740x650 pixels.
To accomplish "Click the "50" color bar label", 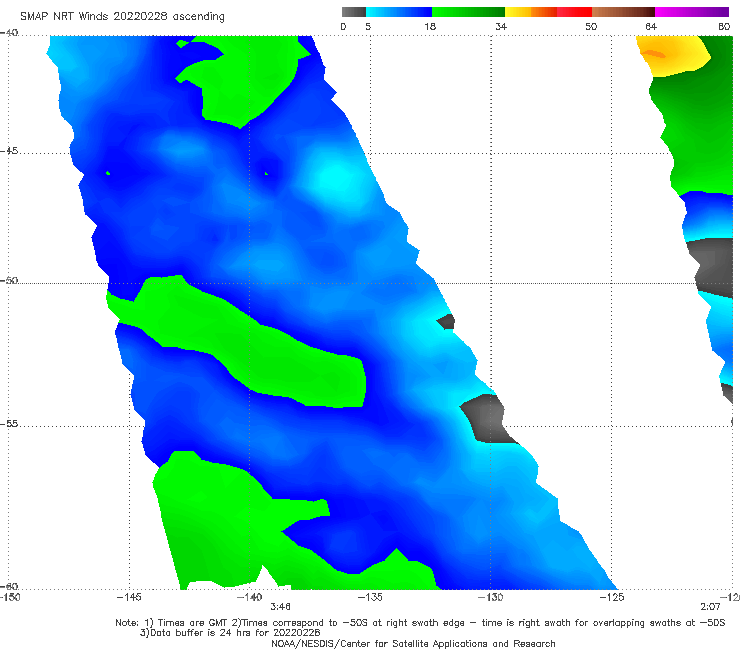I will coord(591,26).
